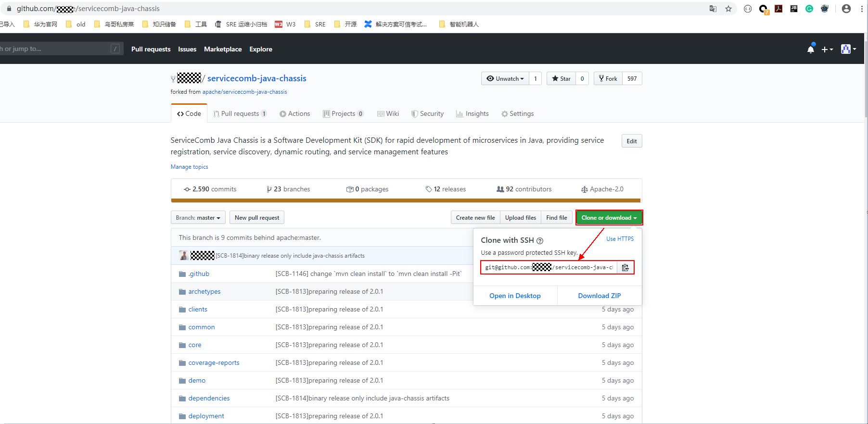Open the clients folder
868x424 pixels.
coord(198,309)
